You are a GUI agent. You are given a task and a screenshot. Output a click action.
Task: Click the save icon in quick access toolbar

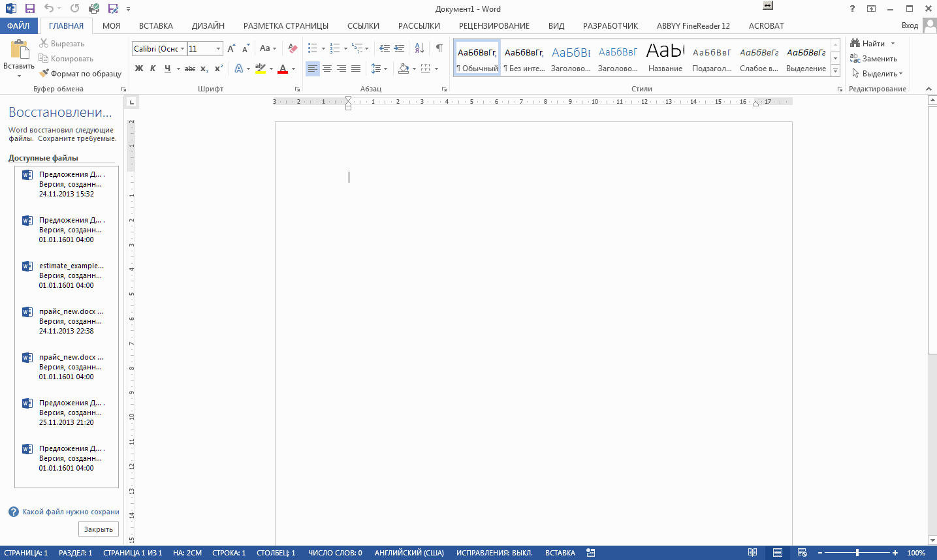29,8
